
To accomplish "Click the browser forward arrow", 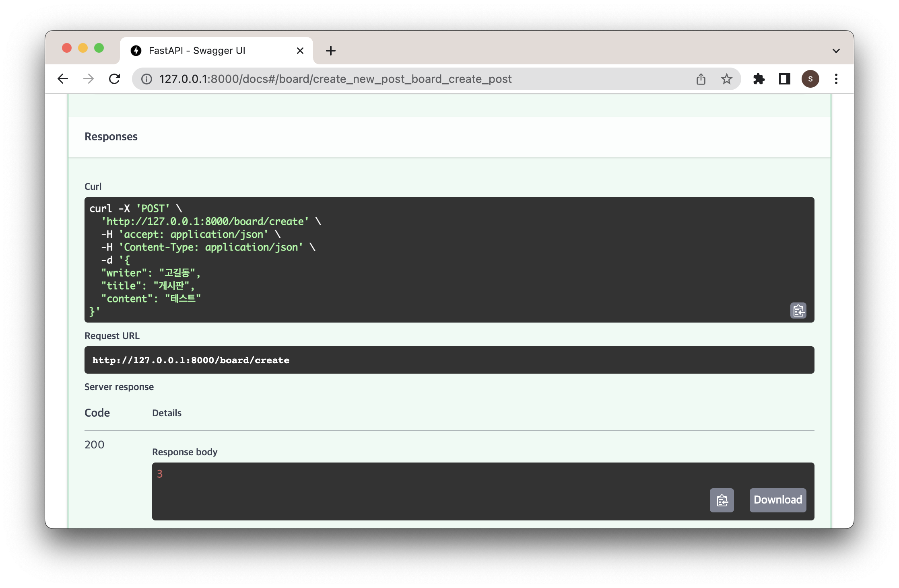I will [89, 79].
